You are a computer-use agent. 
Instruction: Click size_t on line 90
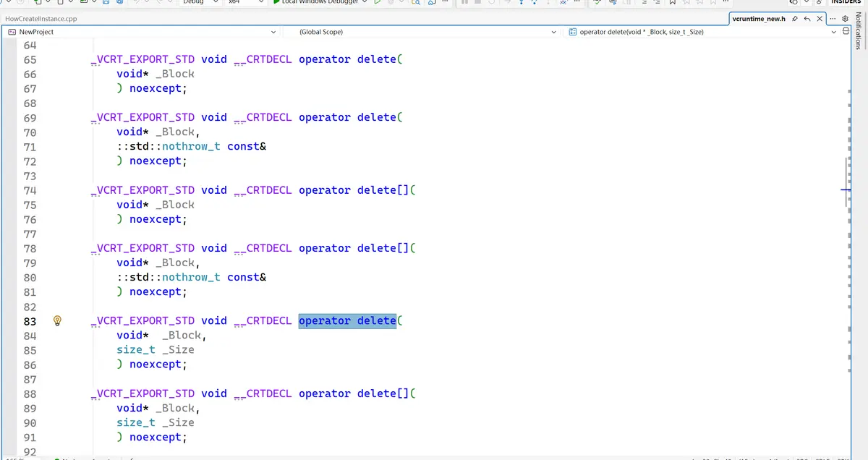pyautogui.click(x=136, y=422)
